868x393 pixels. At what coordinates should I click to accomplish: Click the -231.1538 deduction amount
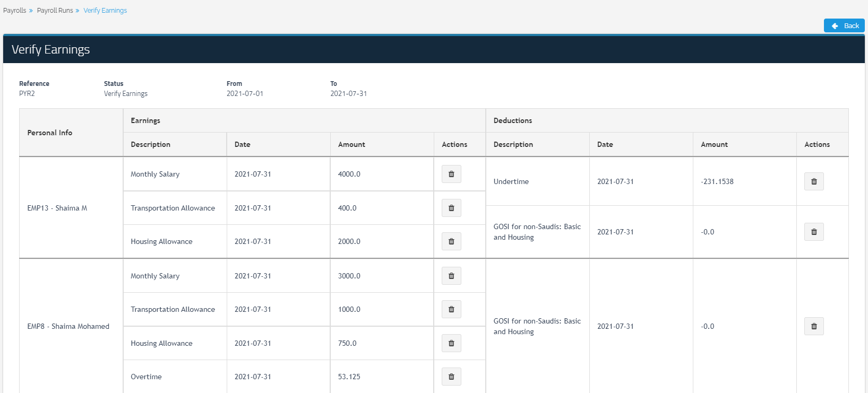tap(717, 181)
